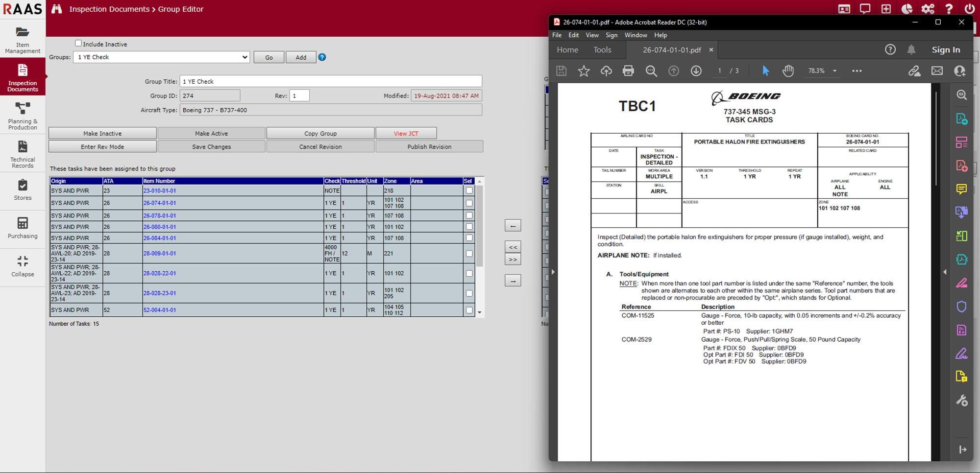980x473 pixels.
Task: Star the PDF document as favorite
Action: [584, 71]
